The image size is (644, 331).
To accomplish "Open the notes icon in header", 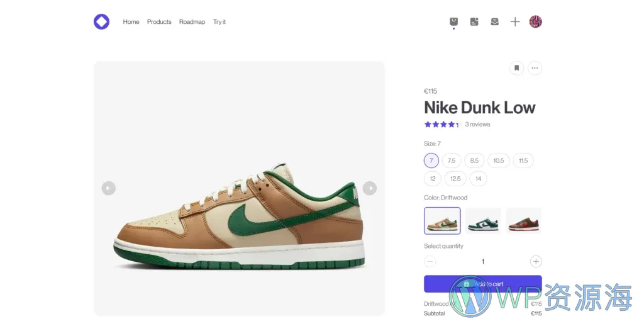I will (x=474, y=22).
